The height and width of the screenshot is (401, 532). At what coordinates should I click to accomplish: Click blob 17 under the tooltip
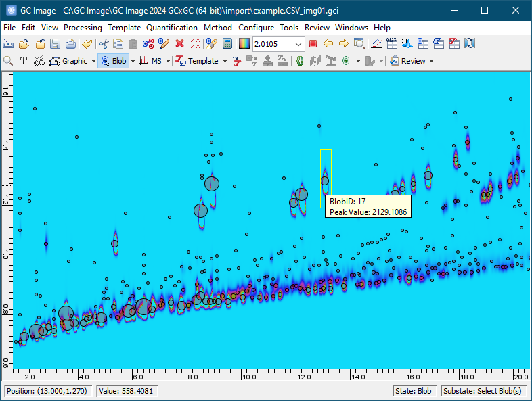325,181
